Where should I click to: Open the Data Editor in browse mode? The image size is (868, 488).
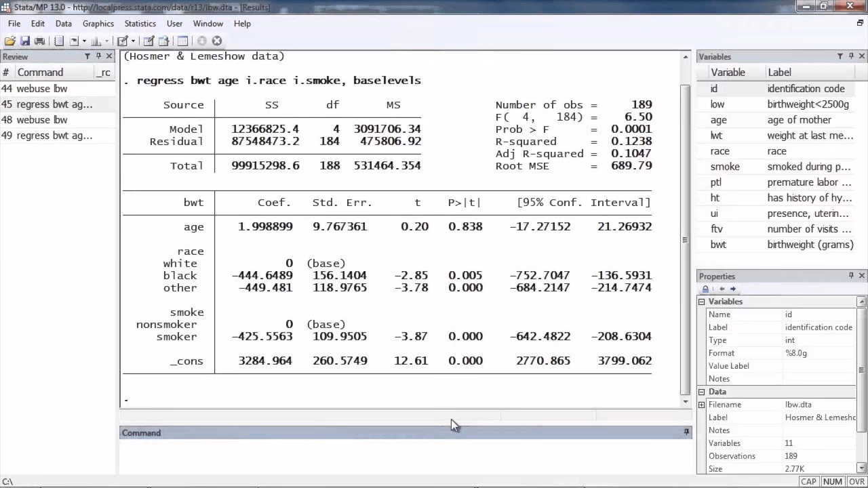click(x=162, y=41)
